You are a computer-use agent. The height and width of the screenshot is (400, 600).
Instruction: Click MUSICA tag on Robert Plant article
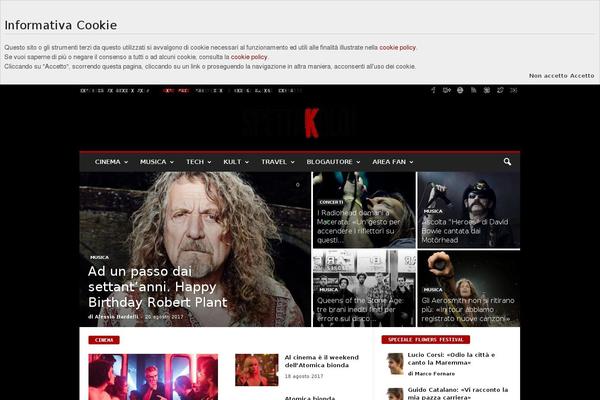[x=99, y=257]
